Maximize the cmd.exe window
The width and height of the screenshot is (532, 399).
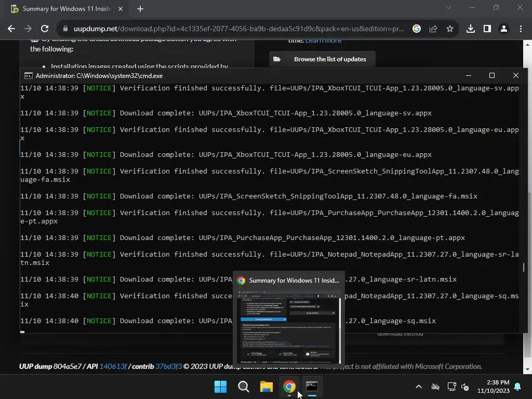click(x=491, y=75)
